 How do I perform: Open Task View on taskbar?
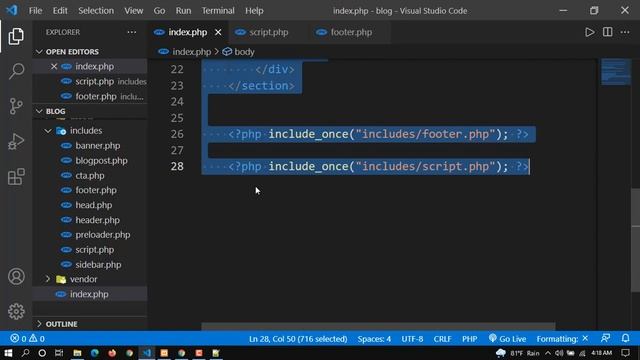tap(59, 353)
